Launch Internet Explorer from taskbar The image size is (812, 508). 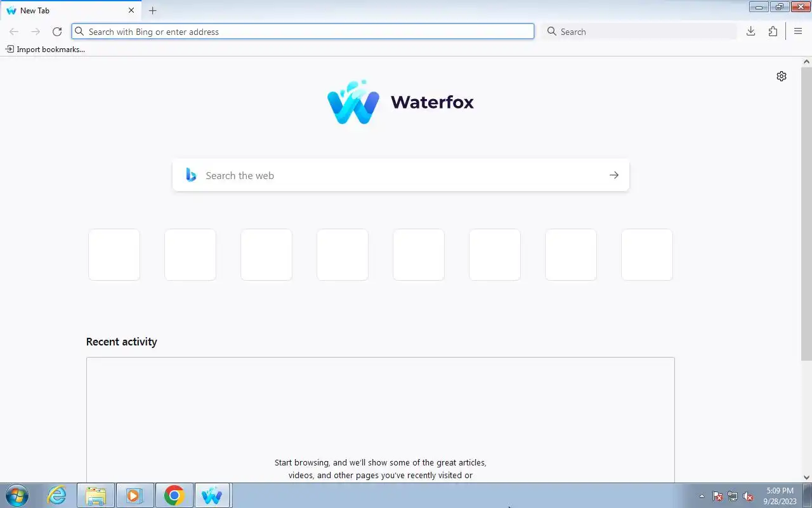(x=57, y=495)
